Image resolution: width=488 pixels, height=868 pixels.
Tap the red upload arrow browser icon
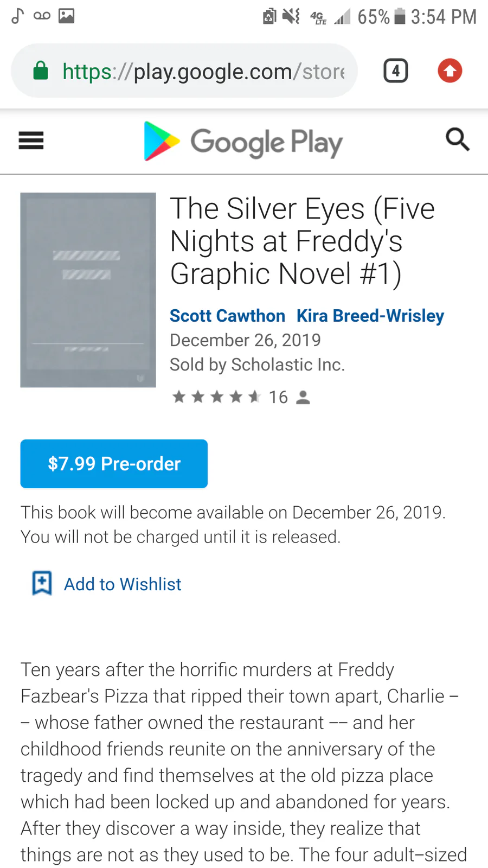450,71
